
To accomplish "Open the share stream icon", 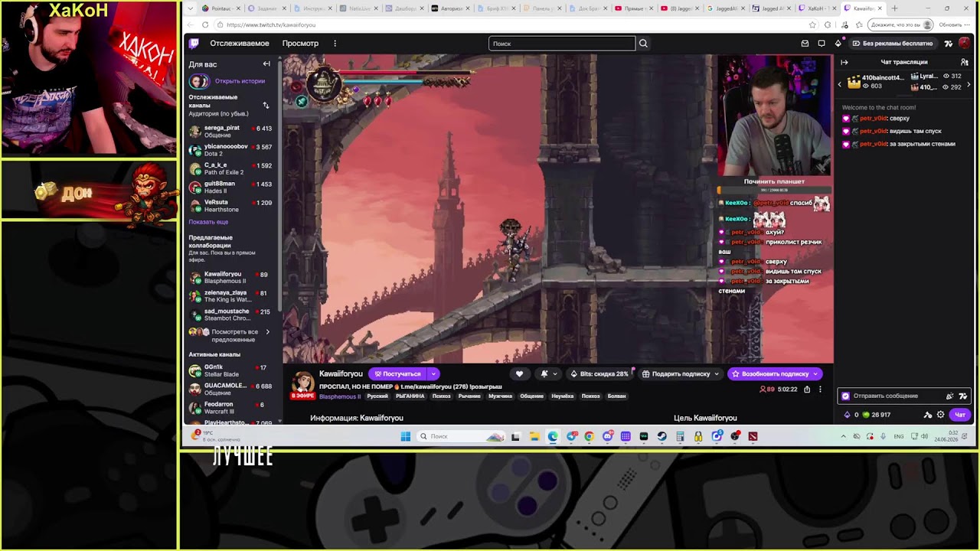I will click(807, 390).
